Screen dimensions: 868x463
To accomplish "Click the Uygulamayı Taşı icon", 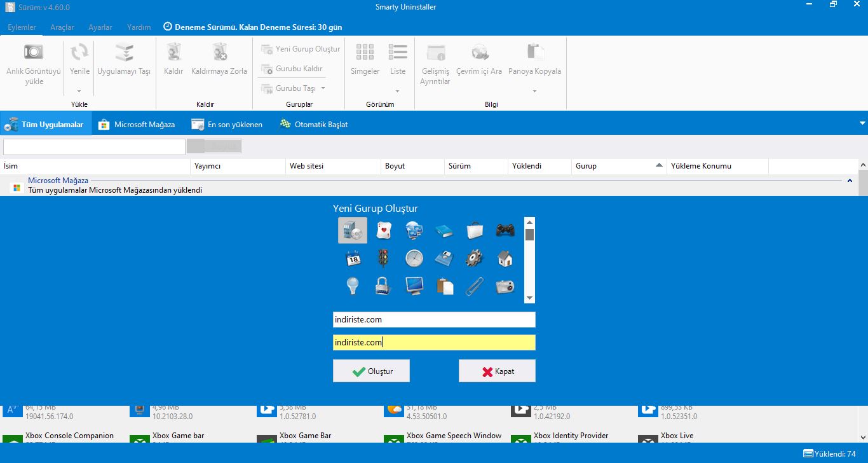I will tap(124, 52).
